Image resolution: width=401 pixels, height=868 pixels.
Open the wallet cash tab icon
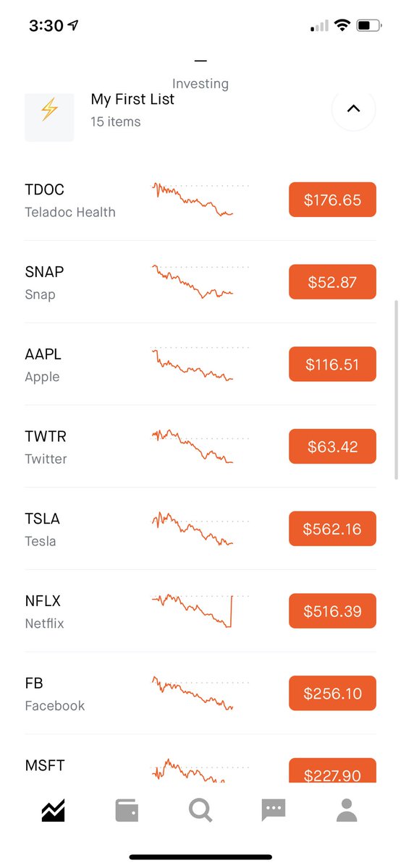click(x=127, y=810)
